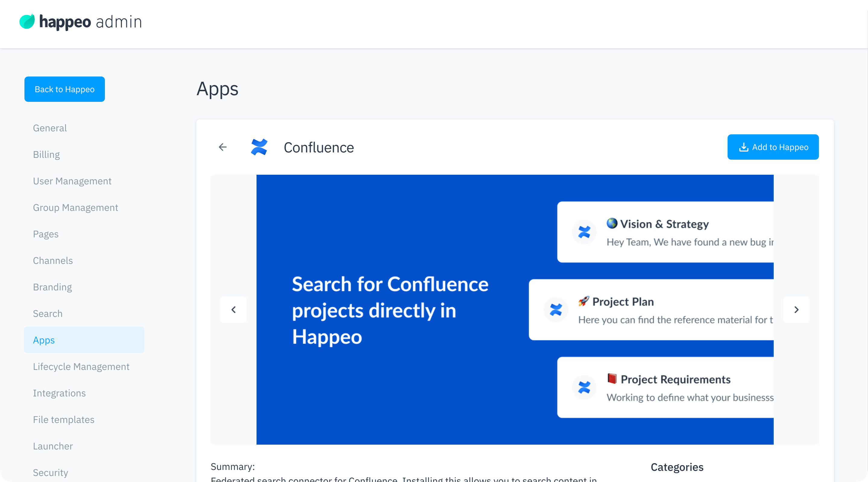Select Back to Happeo
This screenshot has width=868, height=482.
(x=64, y=89)
